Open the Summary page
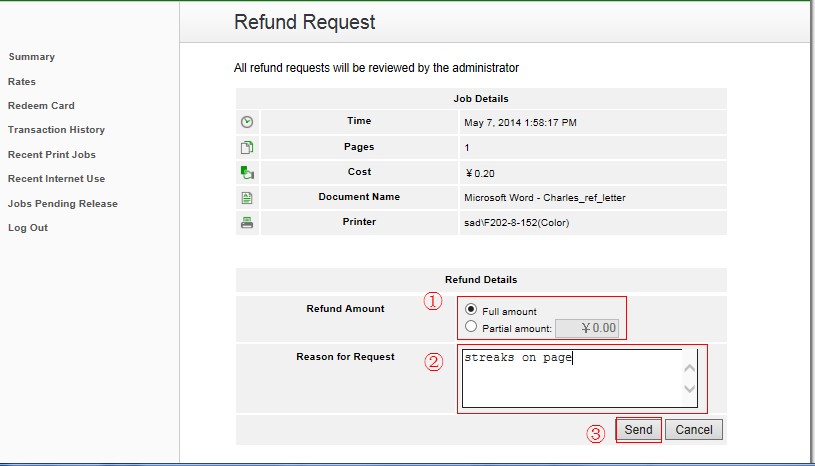The width and height of the screenshot is (815, 466). (31, 57)
